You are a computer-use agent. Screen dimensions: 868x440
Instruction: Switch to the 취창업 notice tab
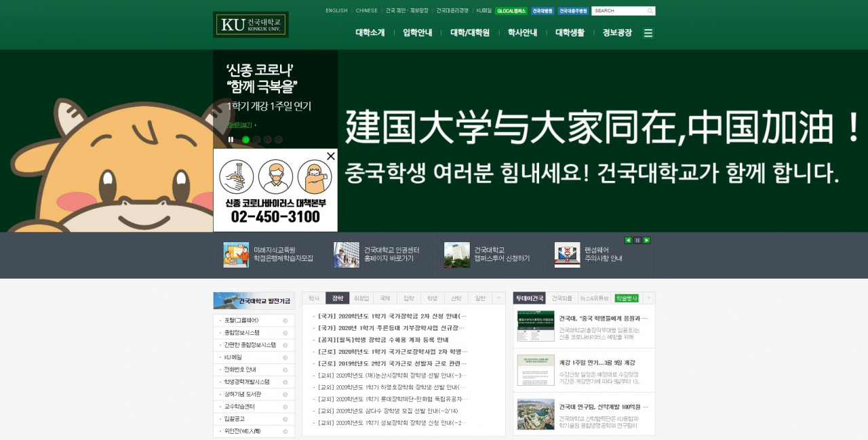click(x=361, y=298)
